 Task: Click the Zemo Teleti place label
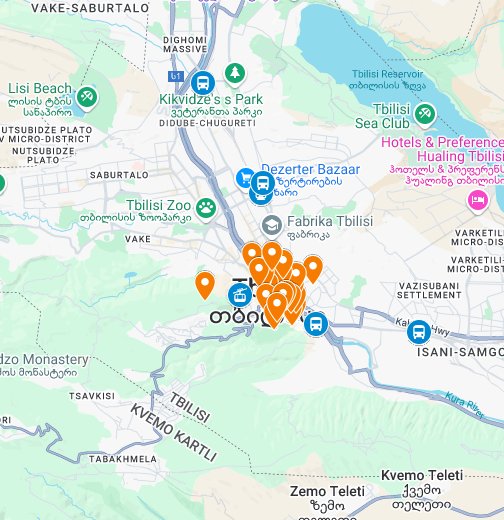tap(327, 491)
